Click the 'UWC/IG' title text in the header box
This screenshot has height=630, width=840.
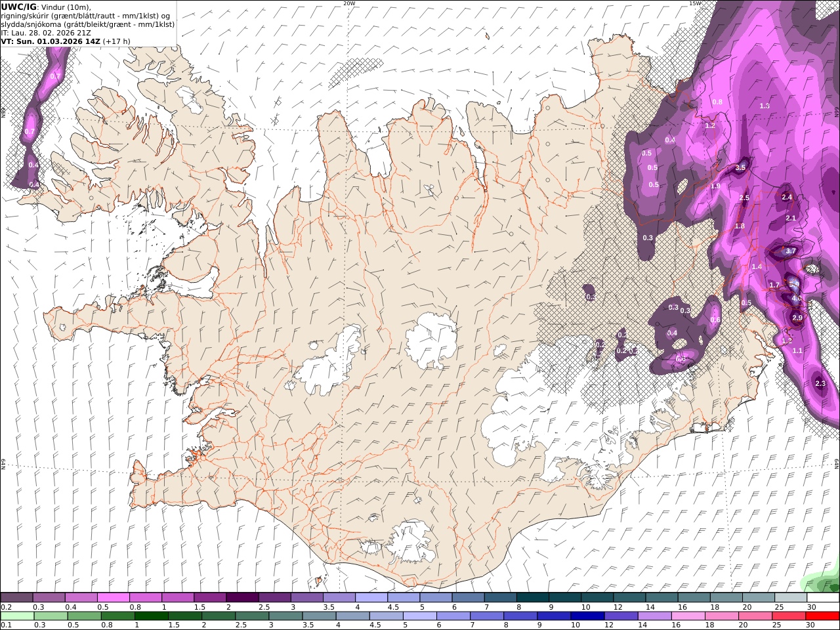point(18,7)
